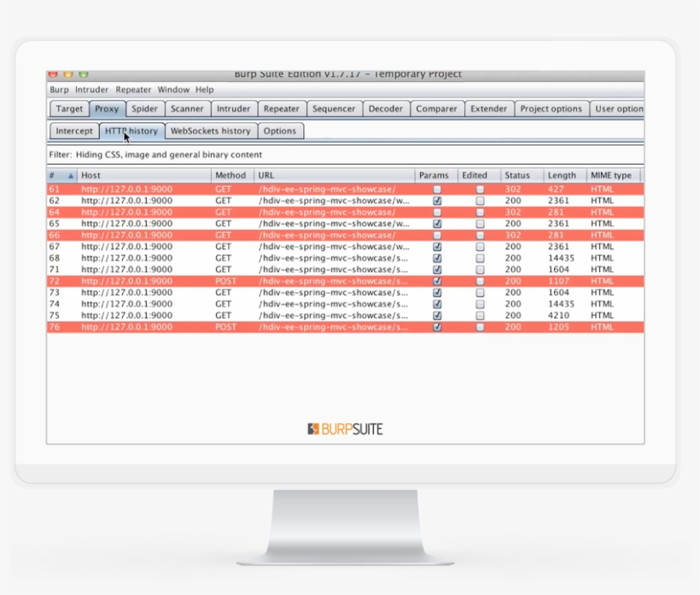Toggle Params checkbox in row 72
Viewport: 700px width, 595px height.
point(437,281)
